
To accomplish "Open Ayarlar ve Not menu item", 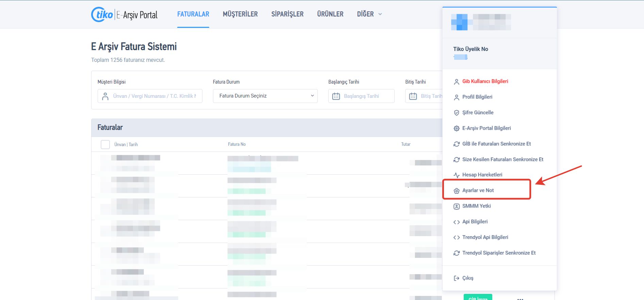I will [x=478, y=190].
